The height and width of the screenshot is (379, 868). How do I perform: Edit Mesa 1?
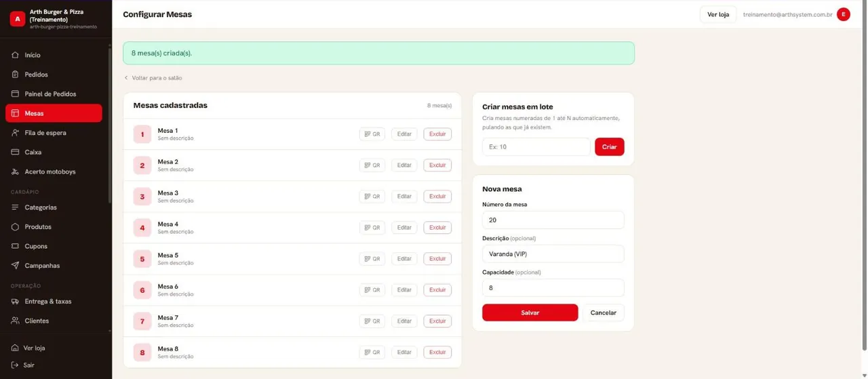[x=404, y=134]
